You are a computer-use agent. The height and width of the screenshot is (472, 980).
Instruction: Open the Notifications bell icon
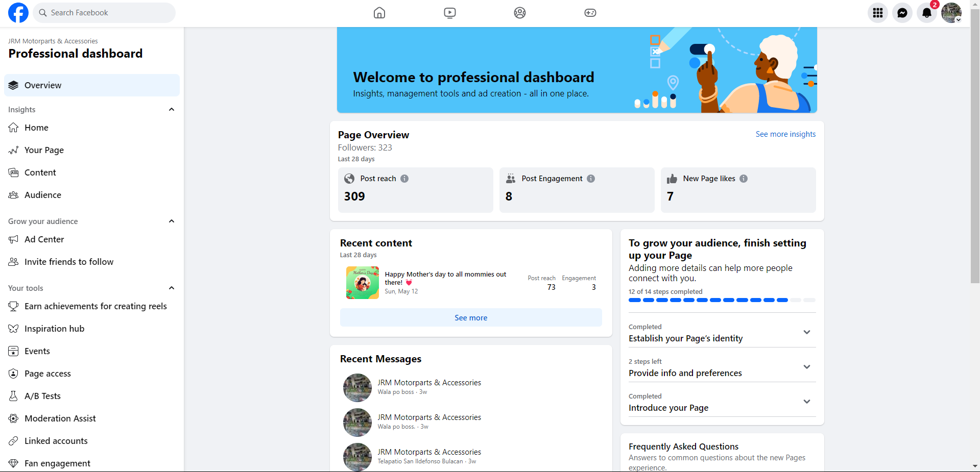pos(927,13)
